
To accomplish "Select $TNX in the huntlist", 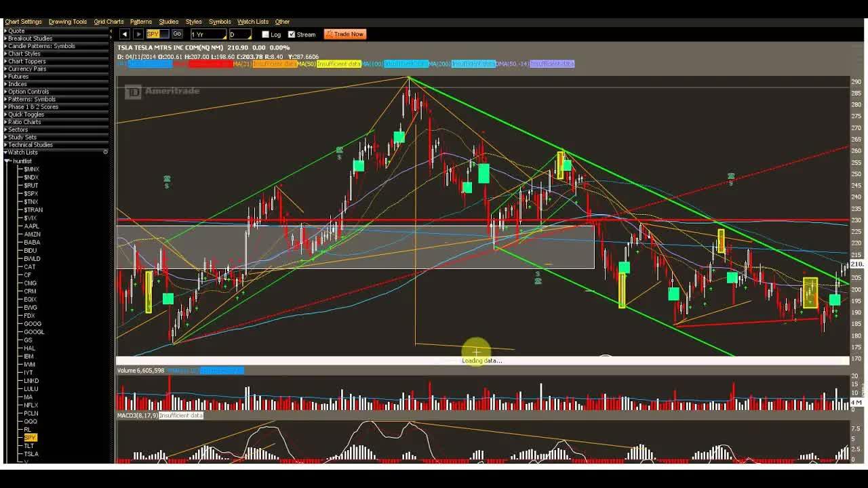I will pyautogui.click(x=31, y=202).
